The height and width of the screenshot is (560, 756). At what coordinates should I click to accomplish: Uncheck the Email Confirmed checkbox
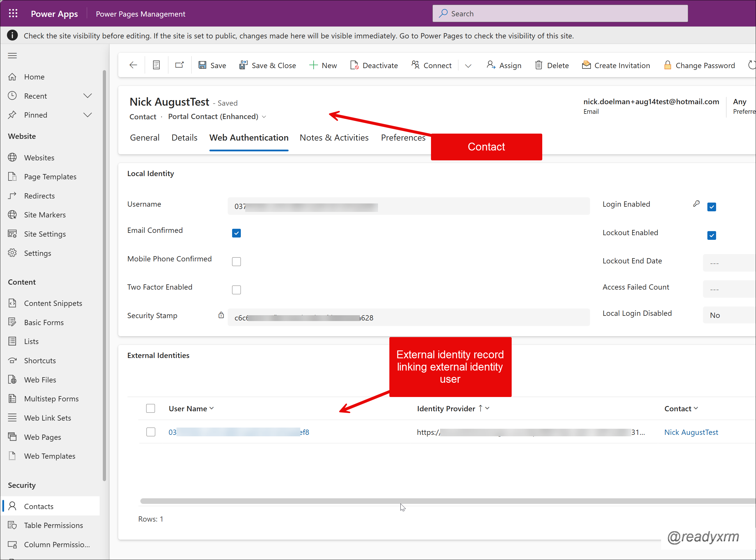pyautogui.click(x=236, y=233)
